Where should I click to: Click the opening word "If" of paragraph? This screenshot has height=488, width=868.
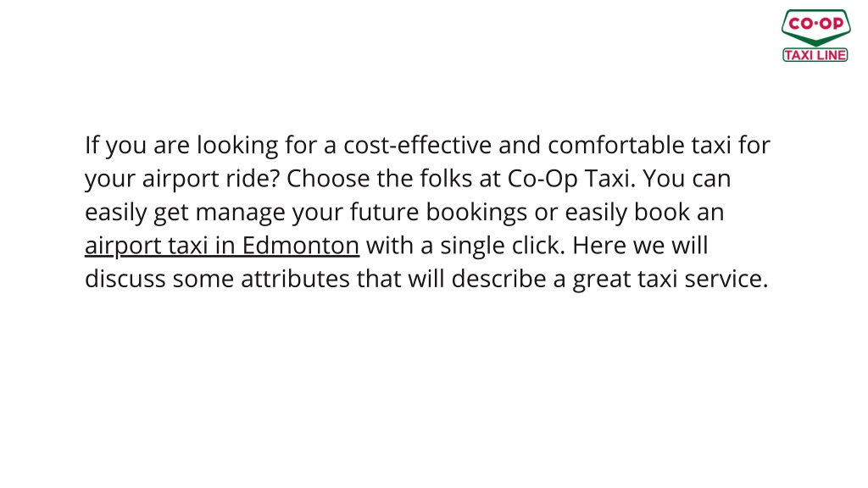click(x=92, y=145)
